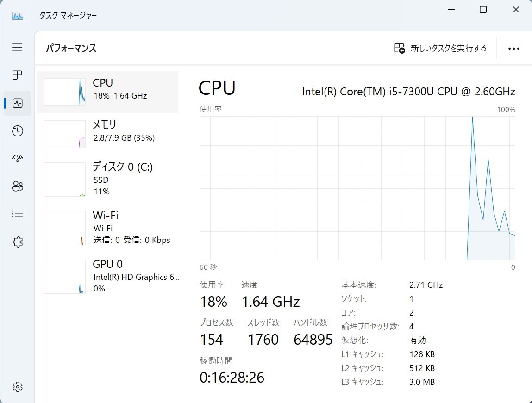Open the hamburger navigation menu

click(17, 47)
